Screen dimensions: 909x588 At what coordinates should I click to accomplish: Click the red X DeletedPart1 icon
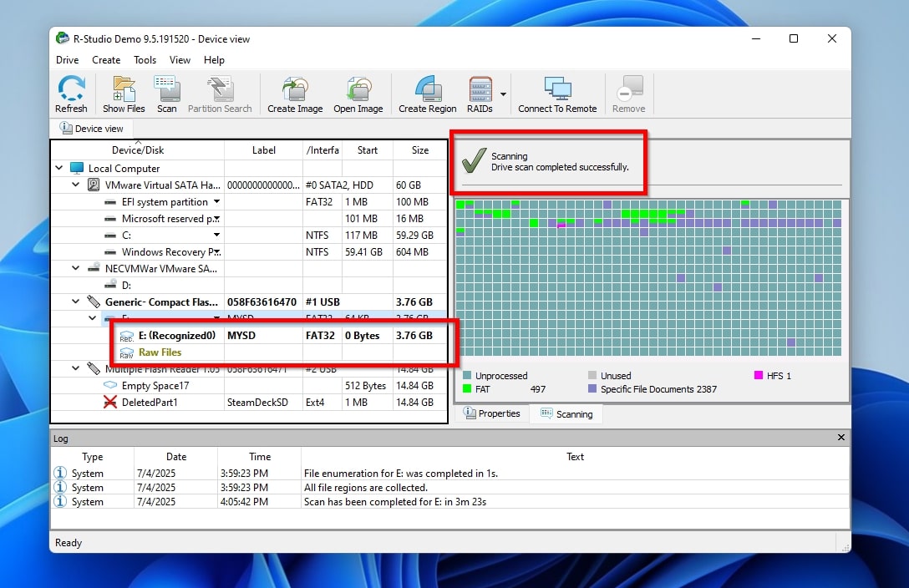click(x=110, y=402)
